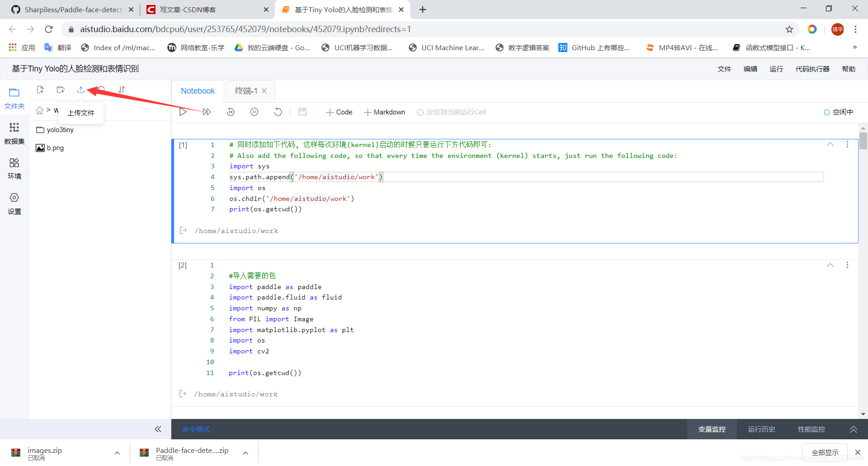Viewport: 868px width, 466px height.
Task: Close the 终端-1 terminal tab
Action: point(264,91)
